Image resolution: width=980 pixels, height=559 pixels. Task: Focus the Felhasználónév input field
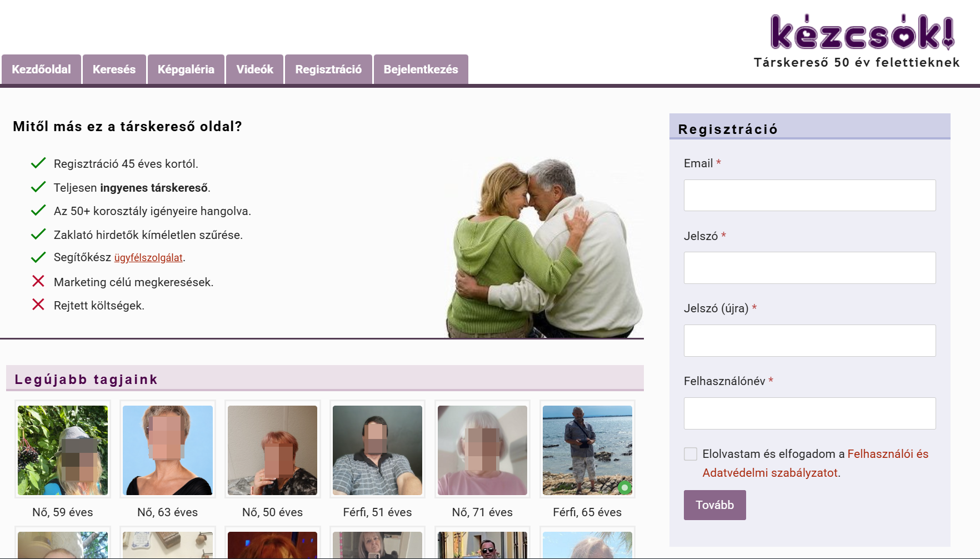809,413
